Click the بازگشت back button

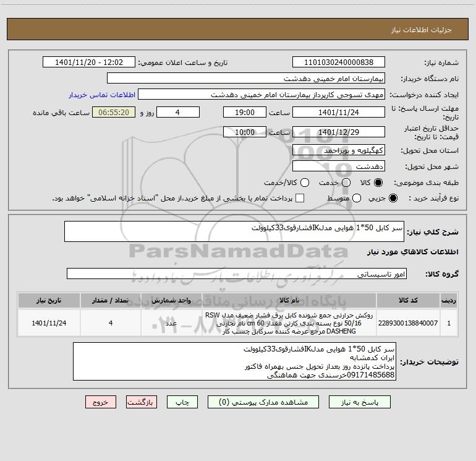click(142, 402)
